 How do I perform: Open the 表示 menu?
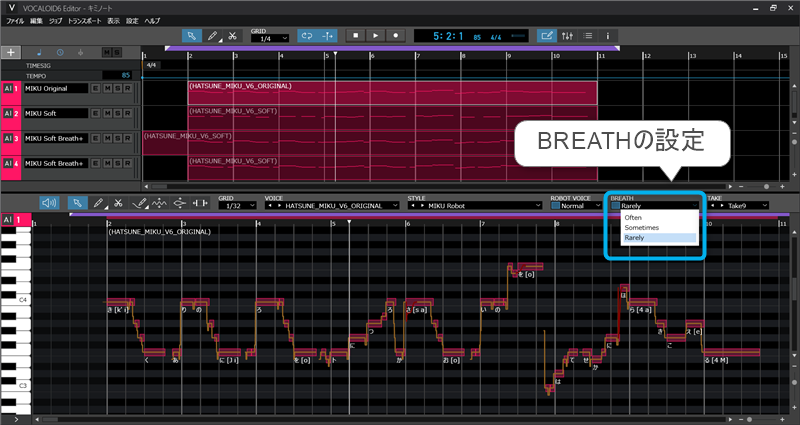[x=113, y=21]
